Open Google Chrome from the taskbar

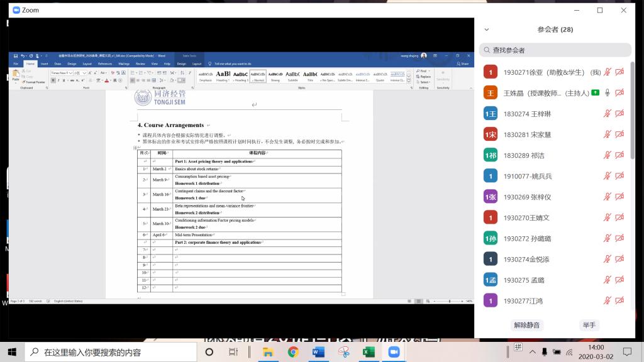click(293, 352)
